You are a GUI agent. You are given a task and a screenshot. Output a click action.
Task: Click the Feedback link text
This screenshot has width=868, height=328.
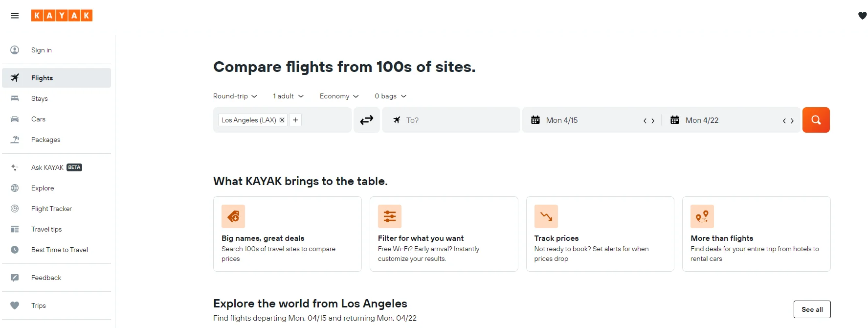tap(46, 278)
